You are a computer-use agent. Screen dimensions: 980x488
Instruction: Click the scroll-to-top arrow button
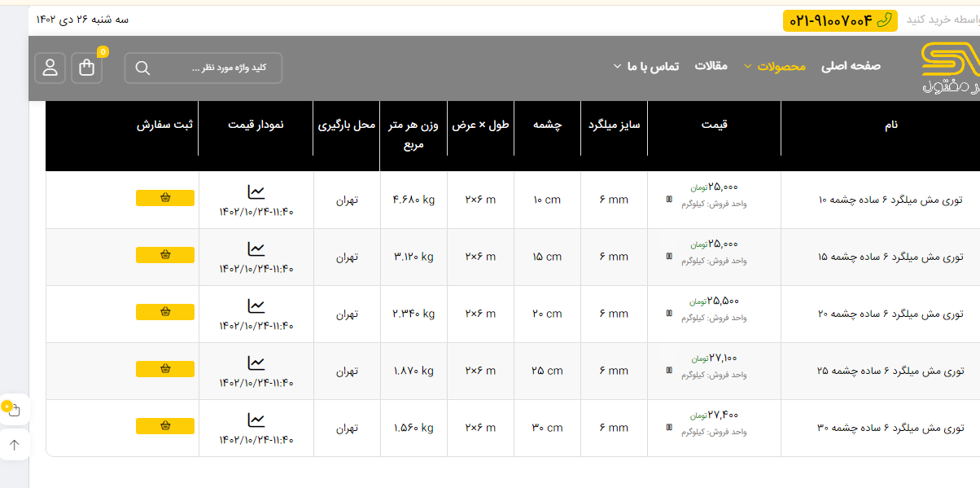(15, 445)
